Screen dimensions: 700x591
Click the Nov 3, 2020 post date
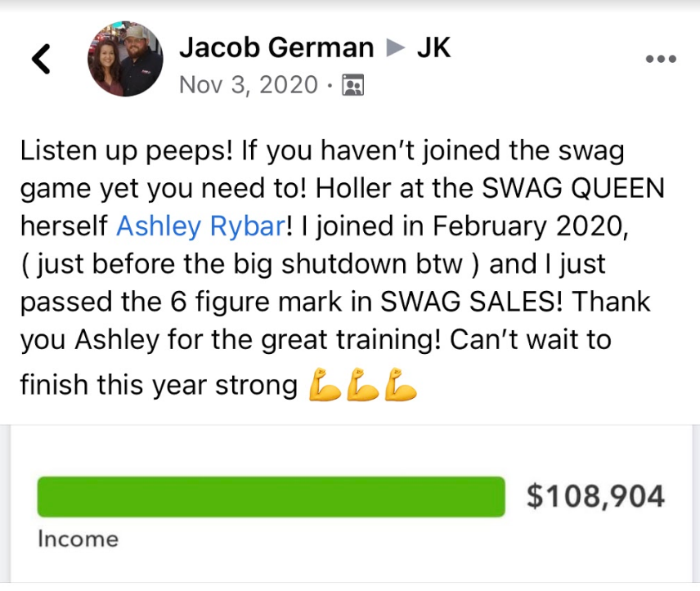tap(248, 84)
